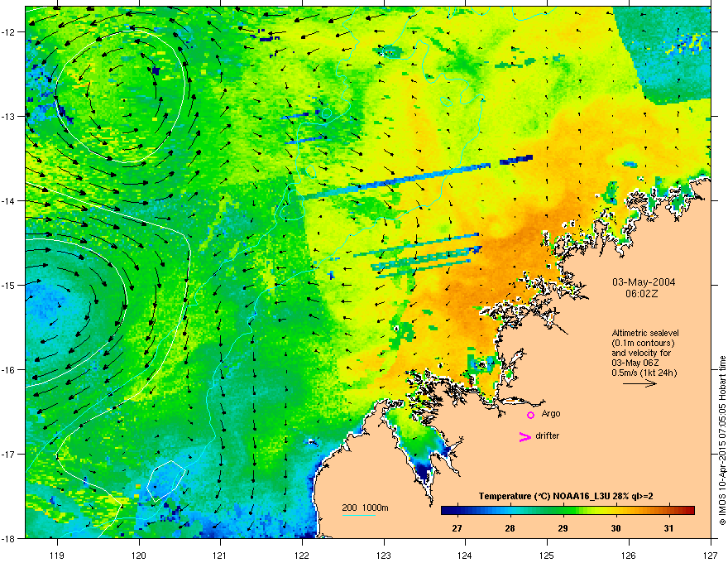Click the magenta Argo circle marker
Image resolution: width=728 pixels, height=563 pixels.
click(530, 415)
